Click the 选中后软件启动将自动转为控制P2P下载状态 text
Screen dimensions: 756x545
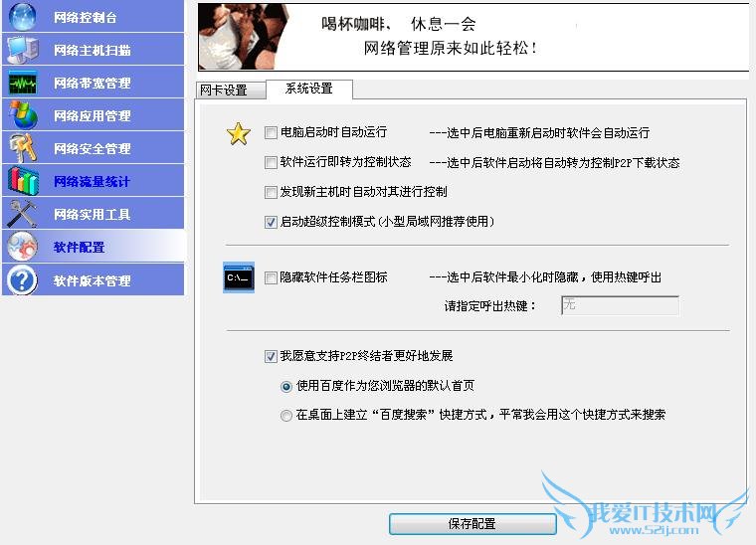(554, 163)
